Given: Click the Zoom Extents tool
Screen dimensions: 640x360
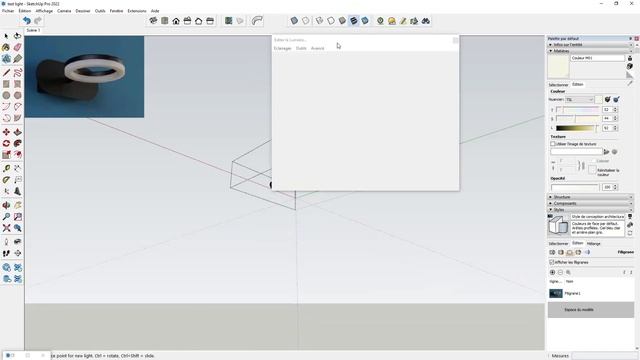Looking at the screenshot, I should [x=6, y=228].
